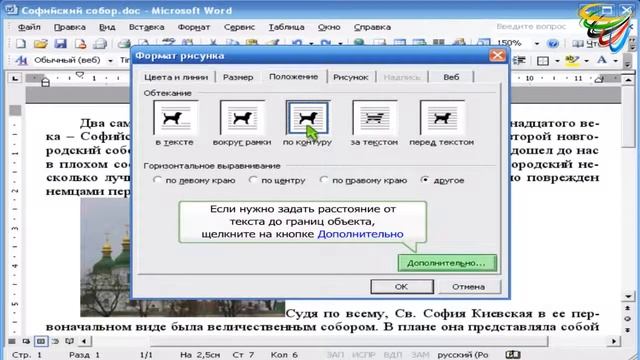Open the Undo history dropdown arrow
Image resolution: width=640 pixels, height=360 pixels.
(311, 43)
